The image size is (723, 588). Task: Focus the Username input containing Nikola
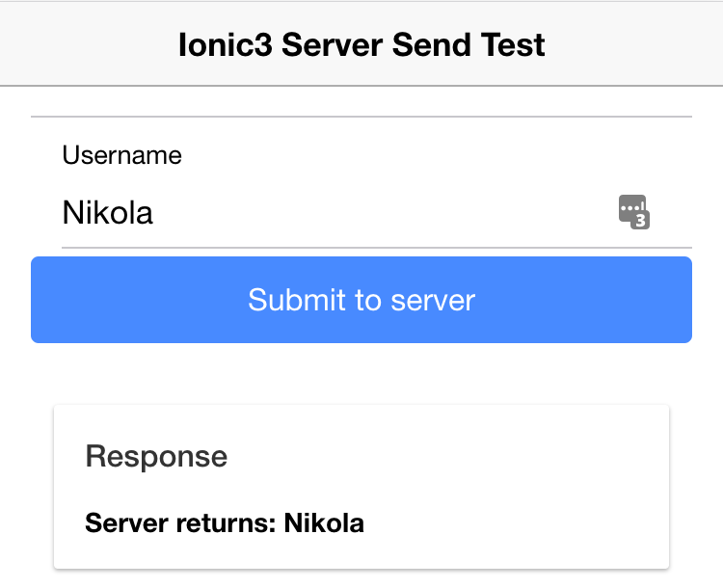pos(338,213)
